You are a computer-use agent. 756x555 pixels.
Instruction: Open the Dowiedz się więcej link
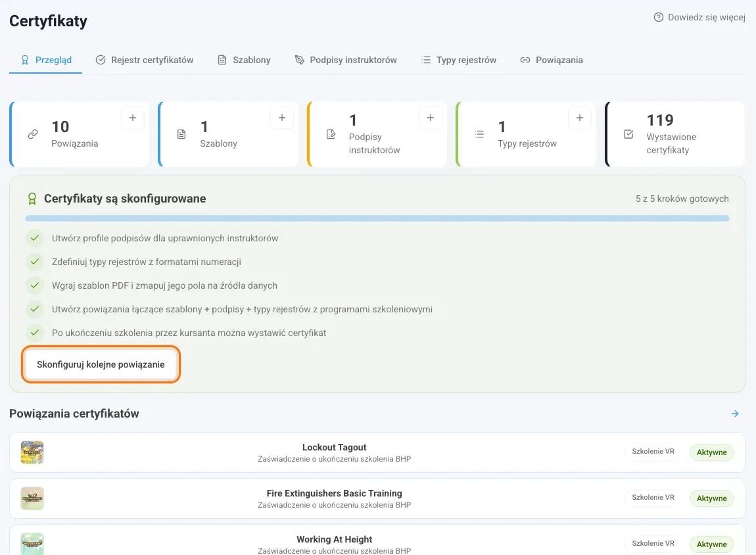tap(699, 17)
